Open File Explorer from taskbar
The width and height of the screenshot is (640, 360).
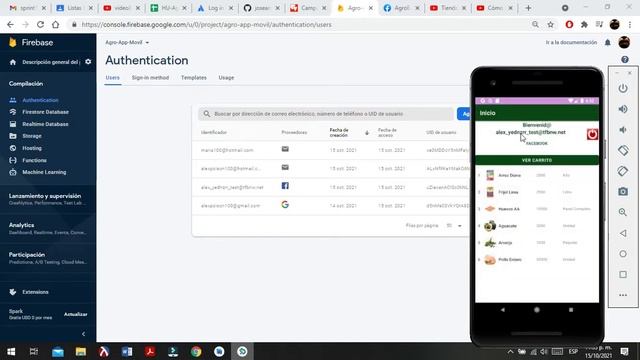click(80, 351)
